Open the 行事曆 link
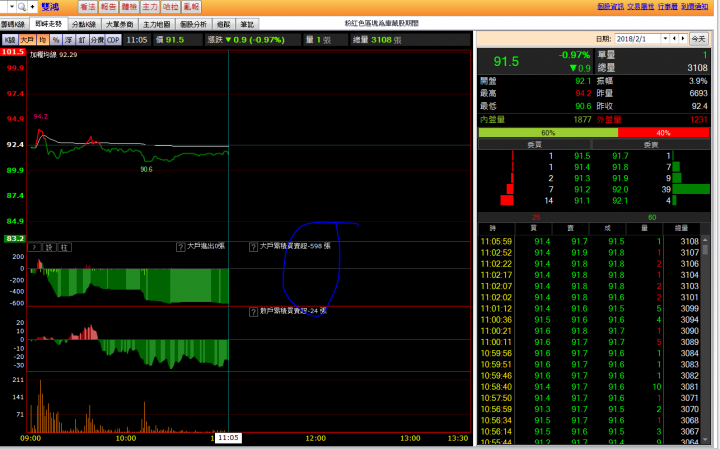The width and height of the screenshot is (720, 449). click(x=667, y=6)
